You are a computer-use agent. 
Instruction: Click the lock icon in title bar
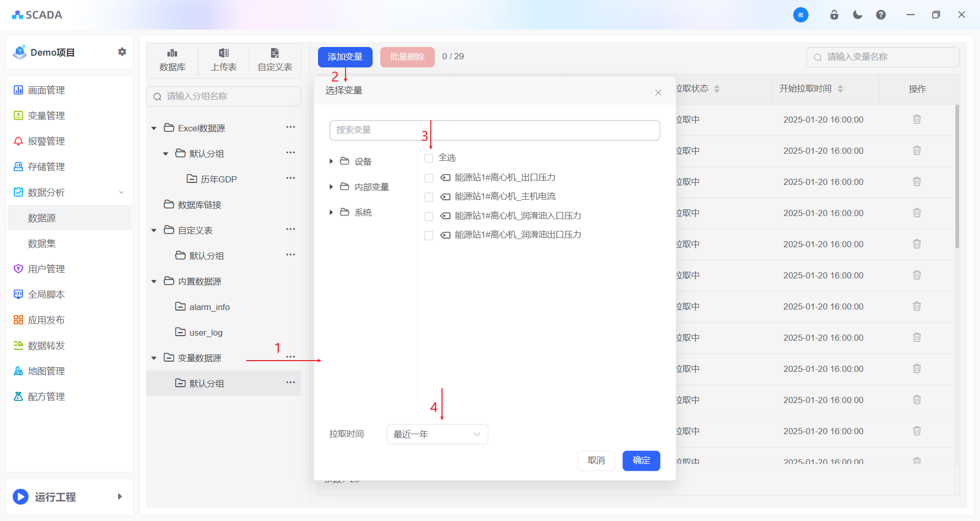pos(834,15)
